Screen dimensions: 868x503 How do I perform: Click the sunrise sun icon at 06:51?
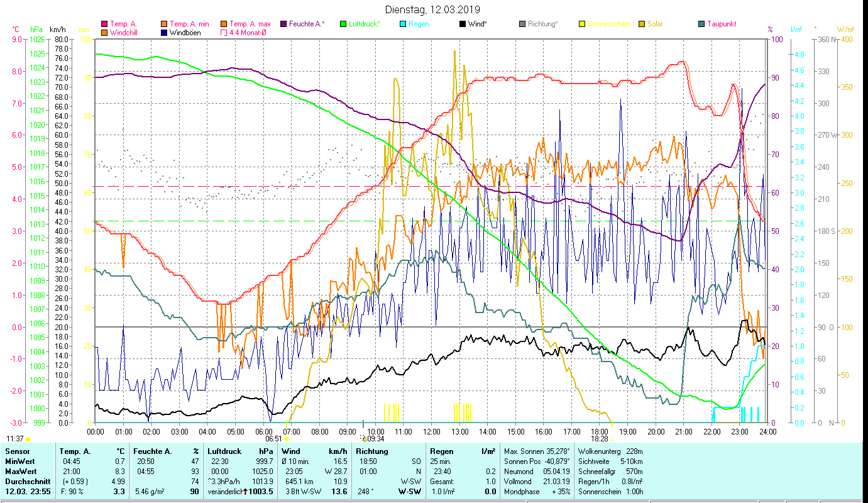click(287, 439)
